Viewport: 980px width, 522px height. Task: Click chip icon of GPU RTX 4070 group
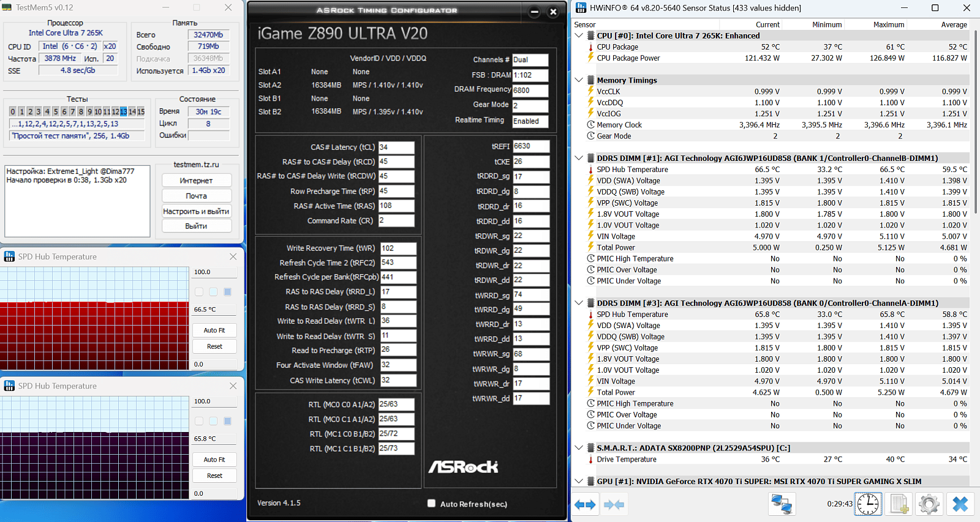(590, 482)
